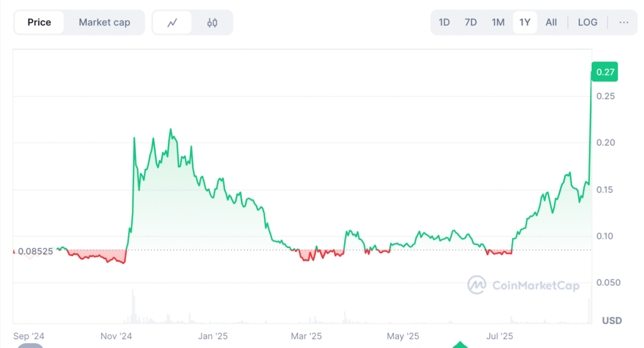Screen dimensions: 644x348
Task: Toggle the LOG scale option
Action: [x=587, y=22]
